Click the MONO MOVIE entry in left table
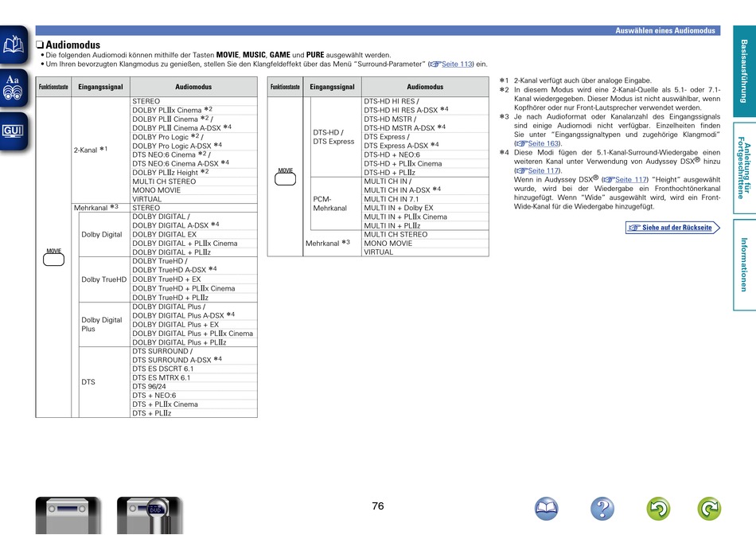The image size is (756, 535). point(193,190)
